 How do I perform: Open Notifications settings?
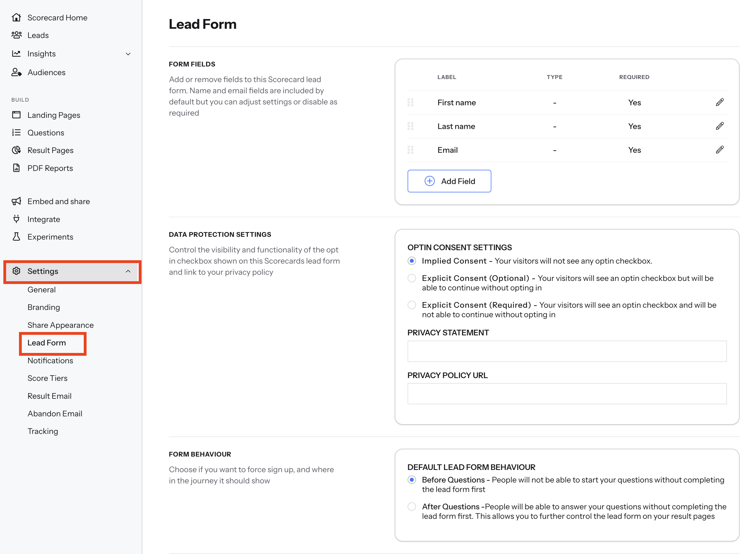click(50, 360)
